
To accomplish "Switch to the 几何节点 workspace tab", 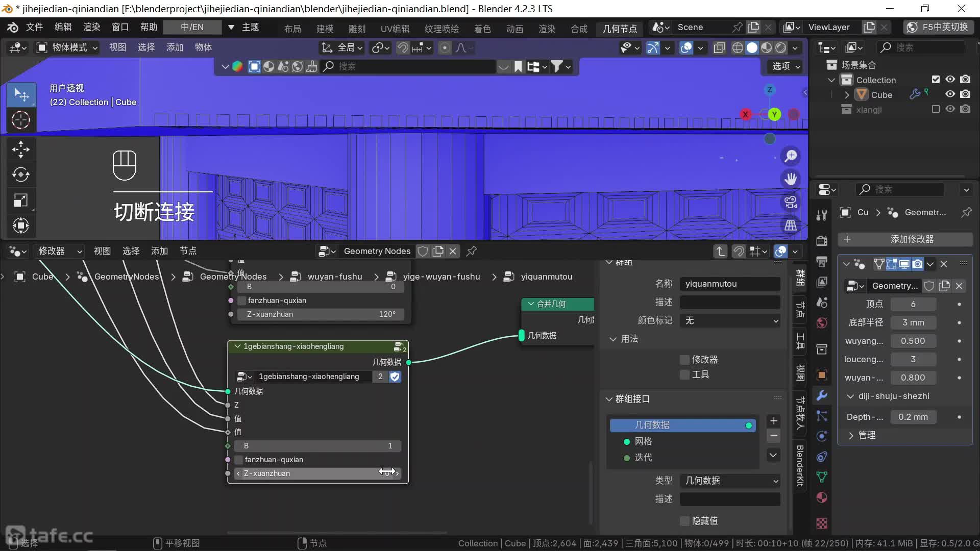I will click(619, 29).
